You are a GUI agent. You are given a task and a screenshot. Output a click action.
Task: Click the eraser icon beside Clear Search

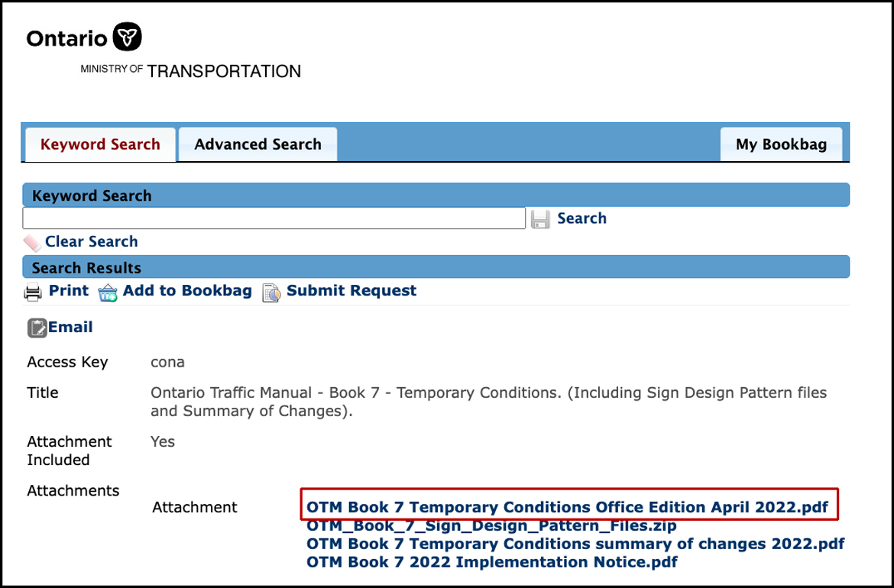(x=32, y=243)
